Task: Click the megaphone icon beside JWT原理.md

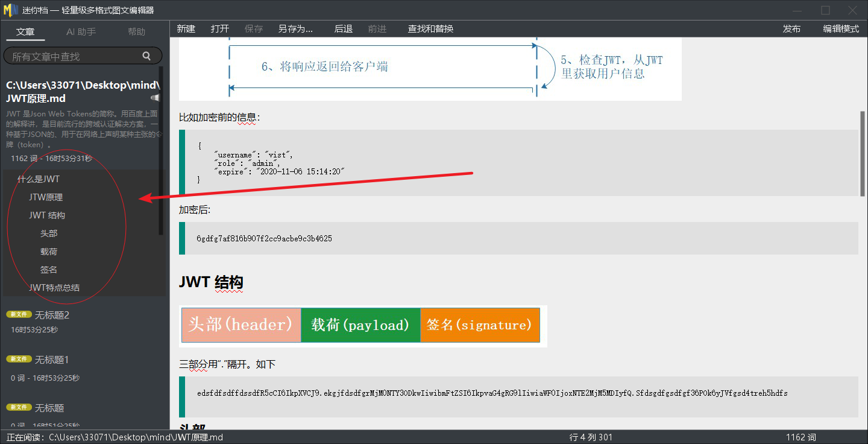Action: (156, 98)
